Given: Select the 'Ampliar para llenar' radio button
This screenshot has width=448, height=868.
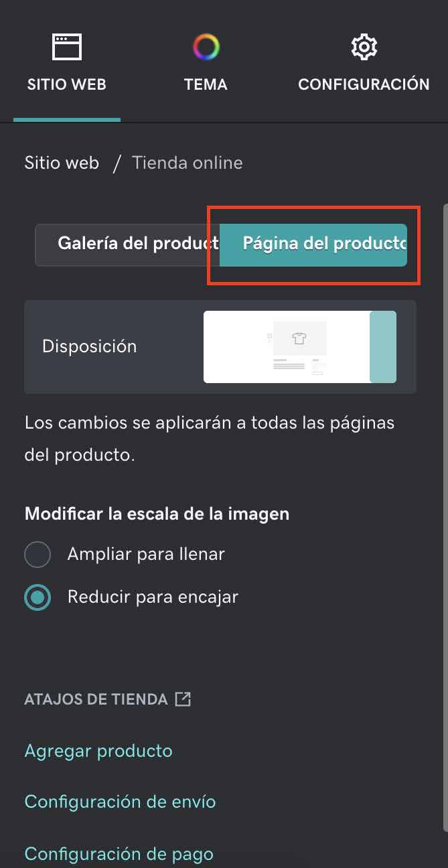Looking at the screenshot, I should pos(38,555).
